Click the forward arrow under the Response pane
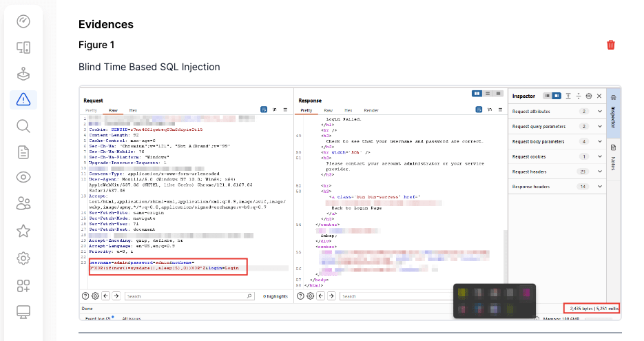The width and height of the screenshot is (644, 341). click(331, 296)
